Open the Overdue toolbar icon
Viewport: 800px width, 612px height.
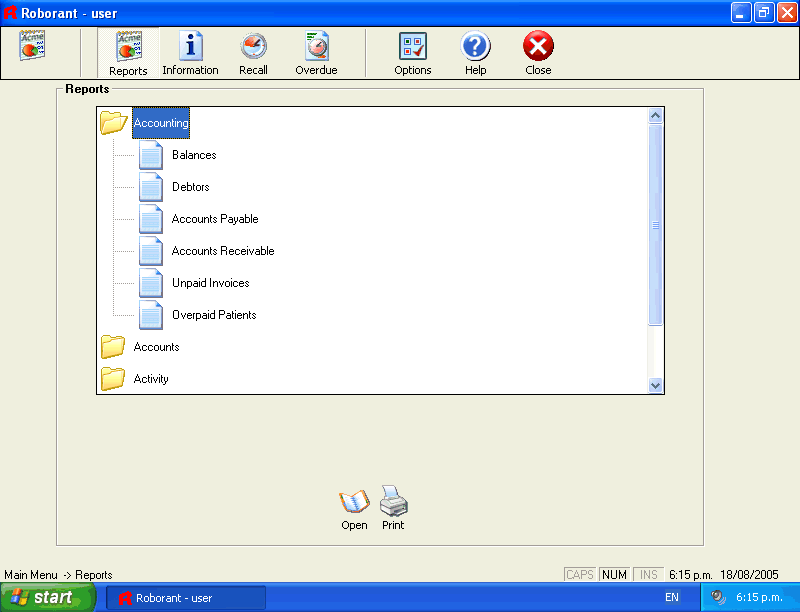tap(317, 46)
